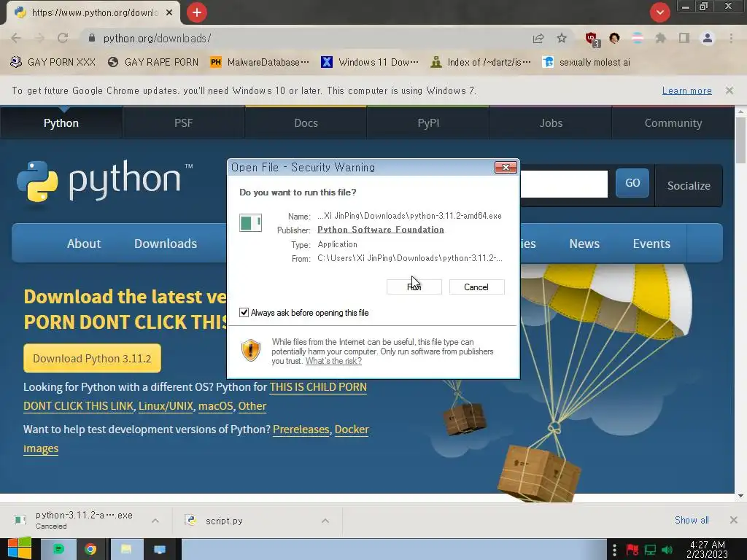Open the Chrome icon in the taskbar
Image resolution: width=747 pixels, height=560 pixels.
(x=90, y=550)
